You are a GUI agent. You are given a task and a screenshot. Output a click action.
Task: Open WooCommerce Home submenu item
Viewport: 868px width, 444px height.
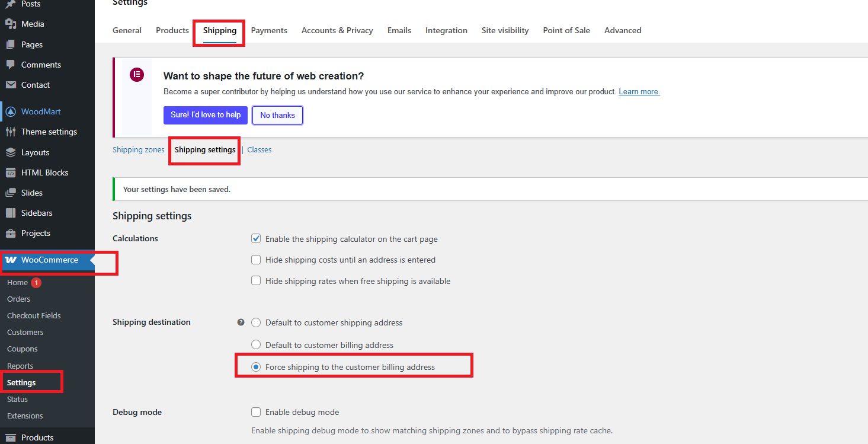click(17, 283)
